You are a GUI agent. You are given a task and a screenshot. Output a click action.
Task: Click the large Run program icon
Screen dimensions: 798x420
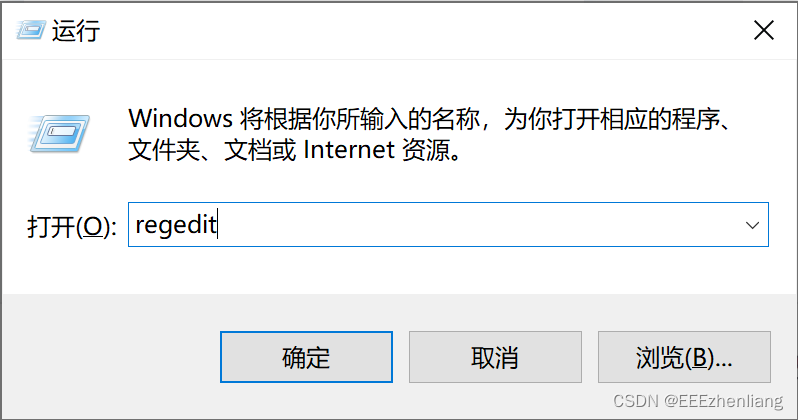click(59, 134)
